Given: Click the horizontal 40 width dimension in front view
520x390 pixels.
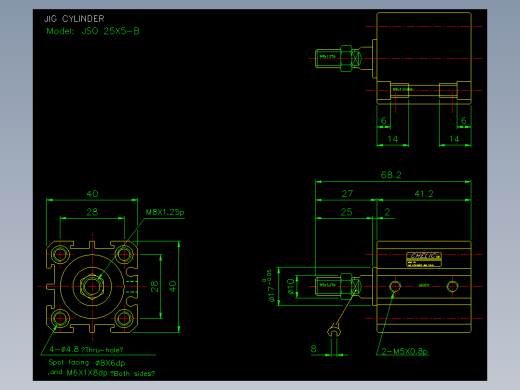Looking at the screenshot, I should tap(92, 194).
